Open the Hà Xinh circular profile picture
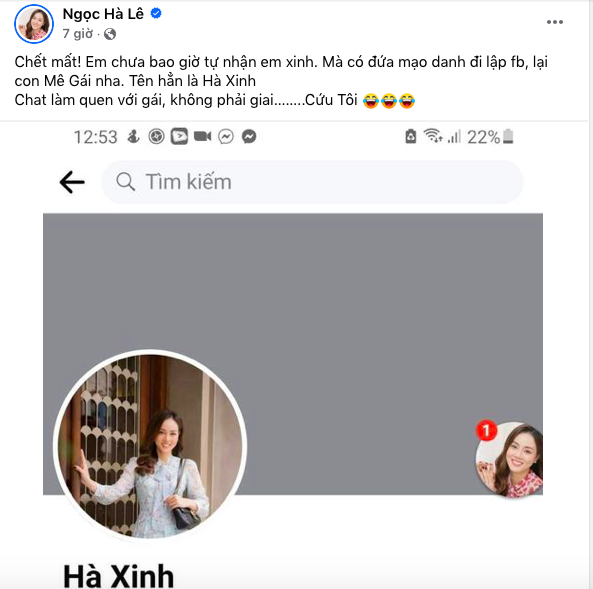This screenshot has height=589, width=593. point(150,446)
